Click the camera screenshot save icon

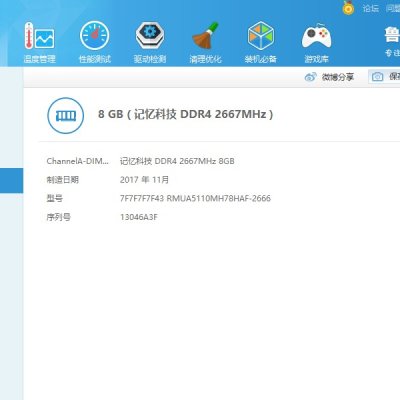pyautogui.click(x=377, y=77)
